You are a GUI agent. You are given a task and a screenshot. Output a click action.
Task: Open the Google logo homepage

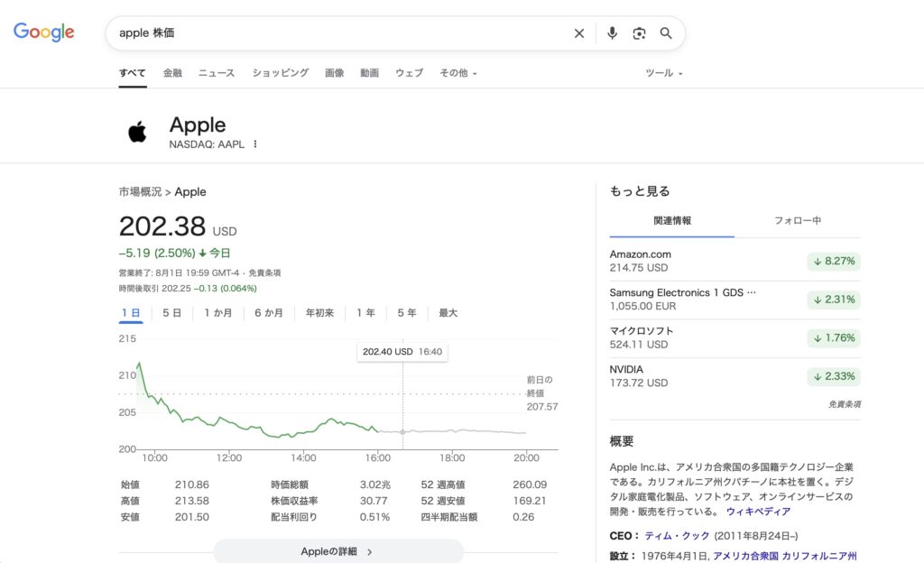43,32
